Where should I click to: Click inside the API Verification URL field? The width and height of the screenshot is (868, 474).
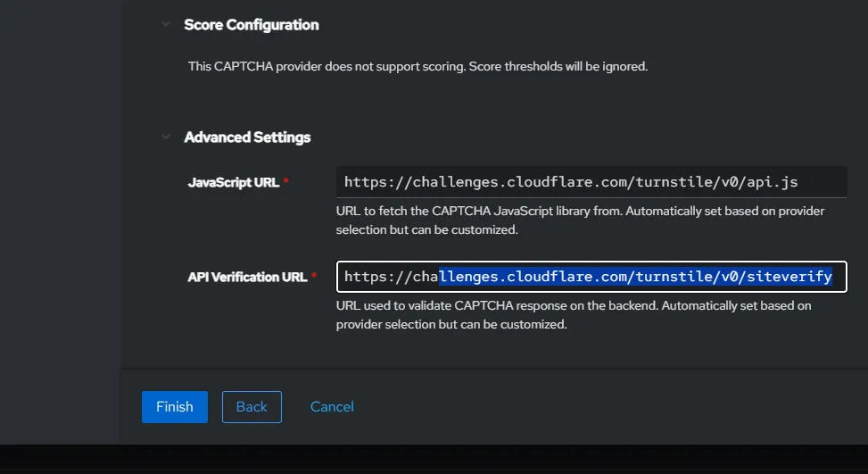(x=591, y=277)
